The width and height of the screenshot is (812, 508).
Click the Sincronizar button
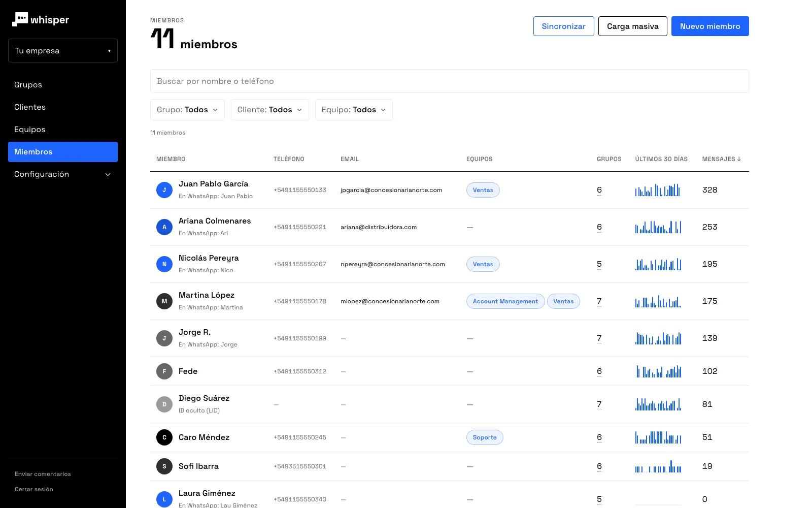point(564,26)
